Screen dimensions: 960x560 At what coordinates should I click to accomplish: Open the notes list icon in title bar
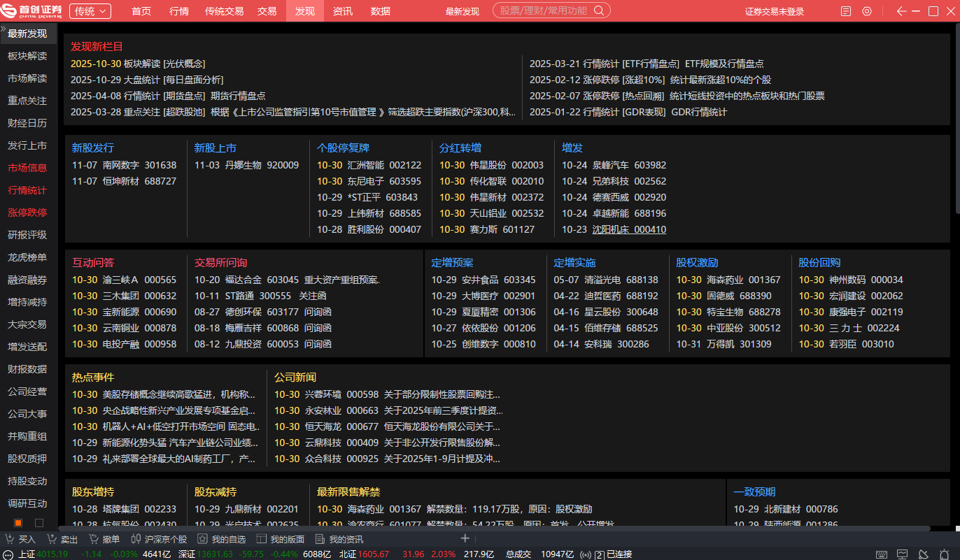(846, 11)
